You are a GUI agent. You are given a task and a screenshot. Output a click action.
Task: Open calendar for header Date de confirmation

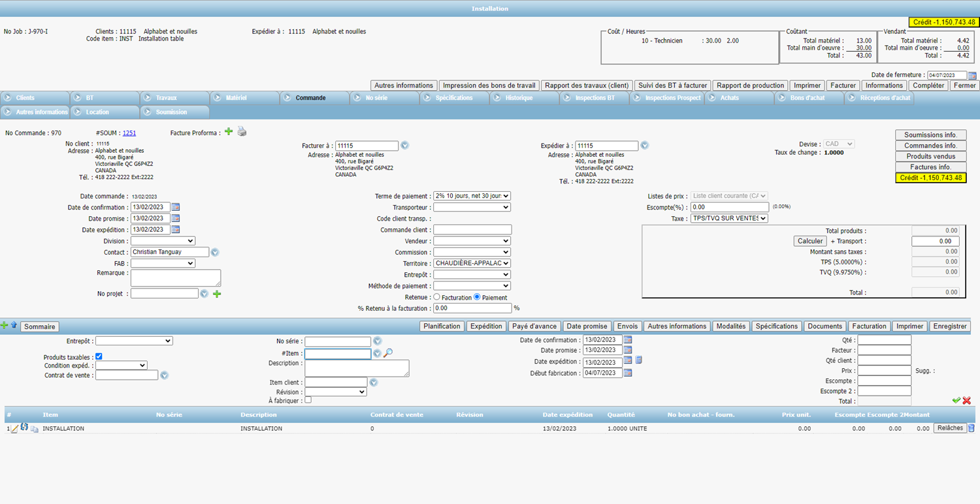click(x=175, y=207)
